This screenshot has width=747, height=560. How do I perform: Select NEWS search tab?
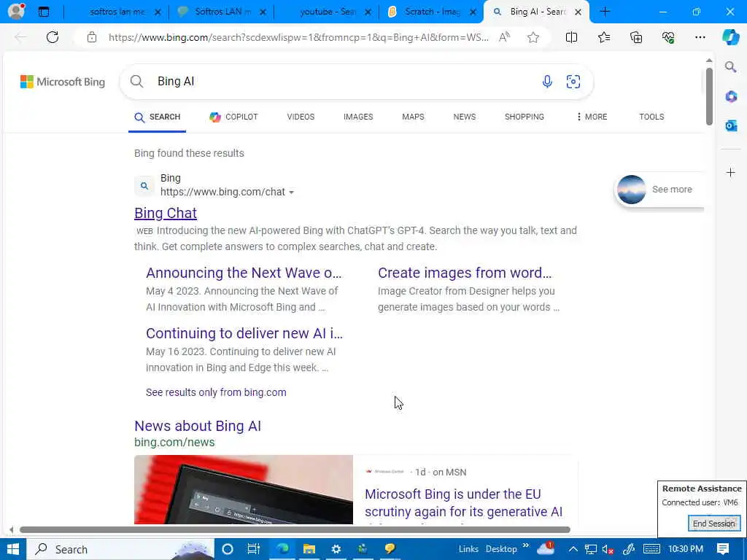(x=465, y=117)
